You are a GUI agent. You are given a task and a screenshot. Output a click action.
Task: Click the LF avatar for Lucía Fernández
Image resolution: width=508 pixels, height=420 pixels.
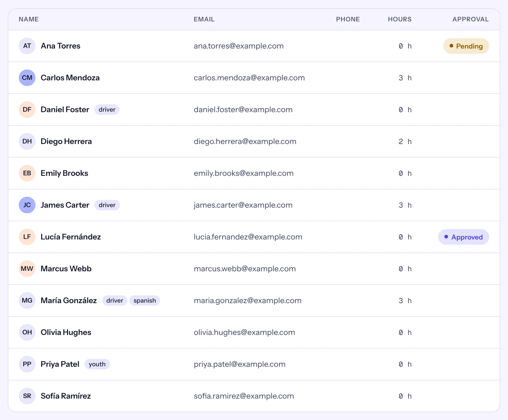(x=27, y=237)
